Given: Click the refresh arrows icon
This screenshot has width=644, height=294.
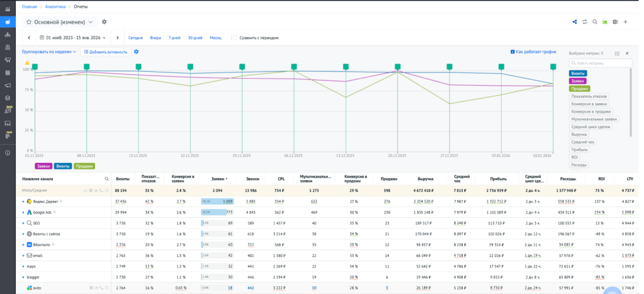Looking at the screenshot, I should 585,22.
